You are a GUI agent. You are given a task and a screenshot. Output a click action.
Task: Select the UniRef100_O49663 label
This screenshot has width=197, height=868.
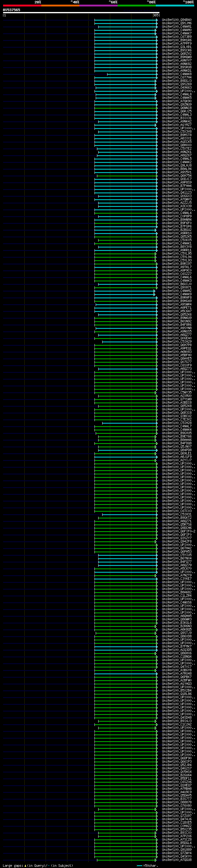(x=176, y=88)
